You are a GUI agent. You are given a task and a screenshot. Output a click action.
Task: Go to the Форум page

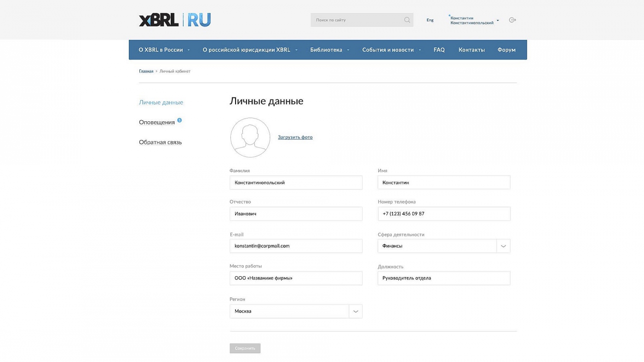pos(506,50)
